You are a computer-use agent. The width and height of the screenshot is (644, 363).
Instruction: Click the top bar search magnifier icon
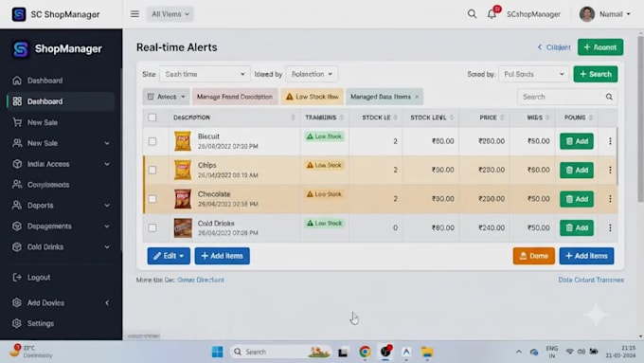coord(472,14)
